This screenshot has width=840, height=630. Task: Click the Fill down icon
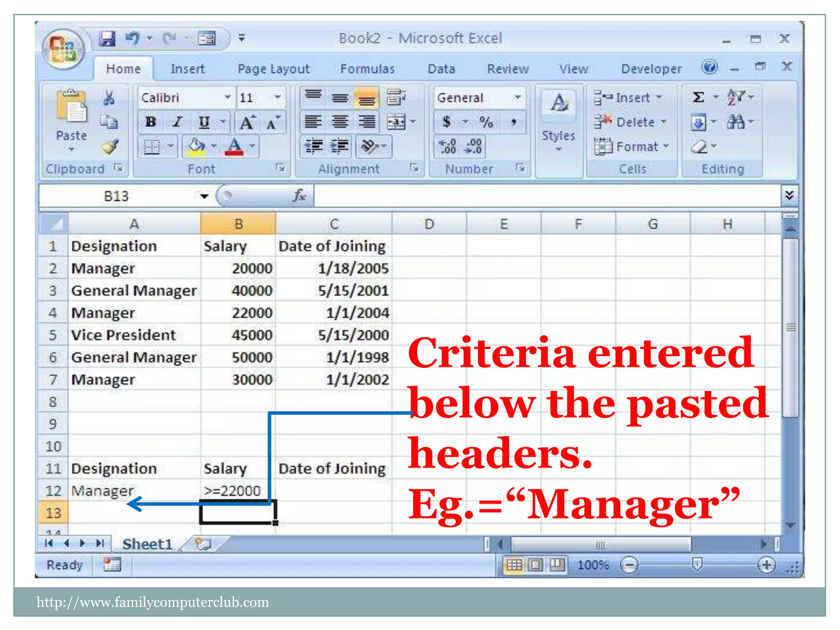[x=699, y=122]
